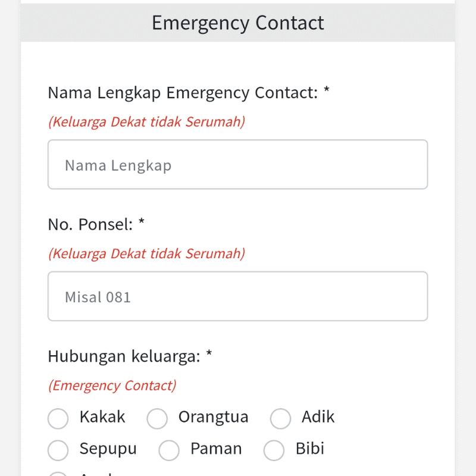Click the Paman option label text

[x=216, y=450]
